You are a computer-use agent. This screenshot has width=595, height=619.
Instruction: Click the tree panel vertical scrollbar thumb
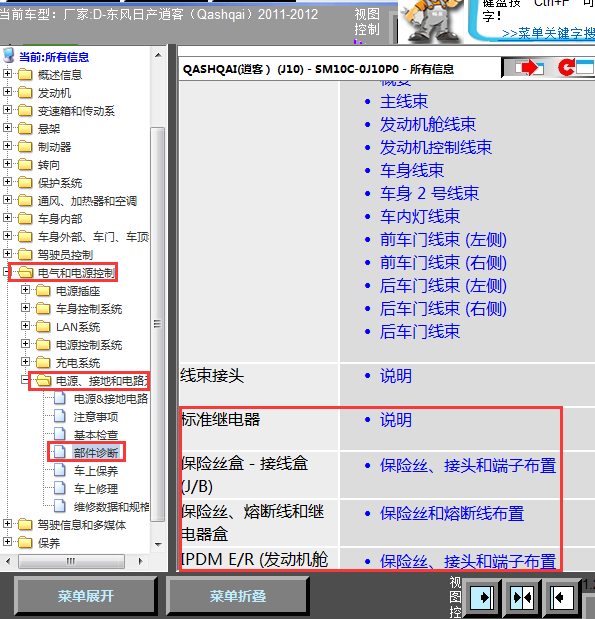(158, 324)
